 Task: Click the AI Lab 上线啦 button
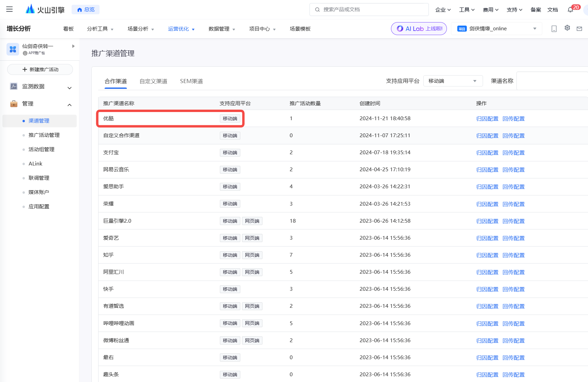pyautogui.click(x=419, y=29)
